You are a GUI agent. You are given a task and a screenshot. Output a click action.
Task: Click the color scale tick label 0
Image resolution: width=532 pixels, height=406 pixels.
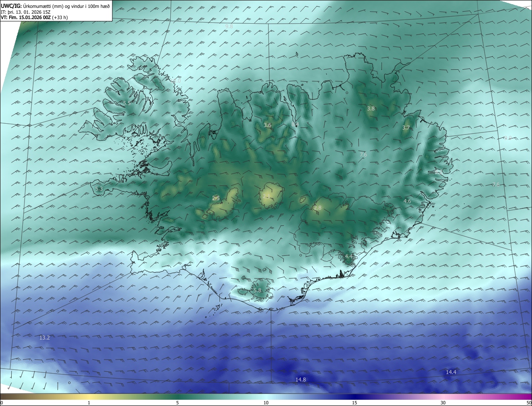(x=2, y=403)
